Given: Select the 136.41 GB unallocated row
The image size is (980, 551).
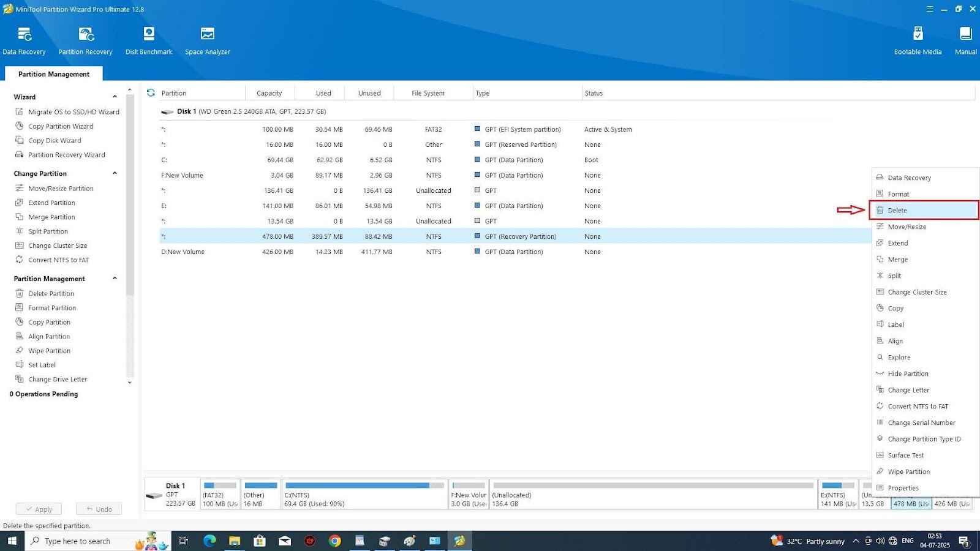Looking at the screenshot, I should coord(514,190).
